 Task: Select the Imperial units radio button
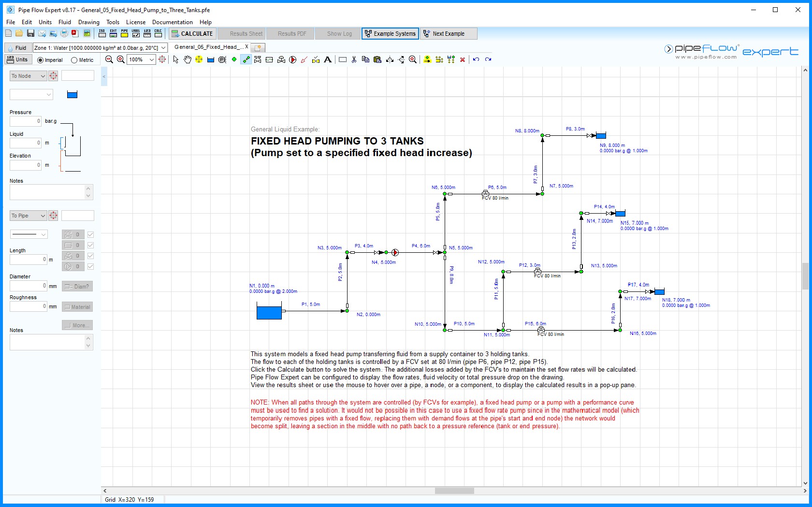(x=41, y=60)
